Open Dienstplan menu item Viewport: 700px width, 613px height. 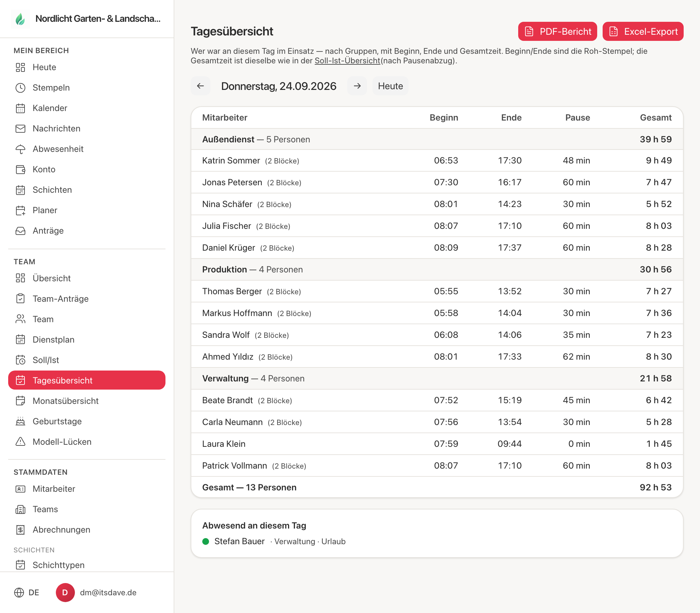(x=87, y=339)
